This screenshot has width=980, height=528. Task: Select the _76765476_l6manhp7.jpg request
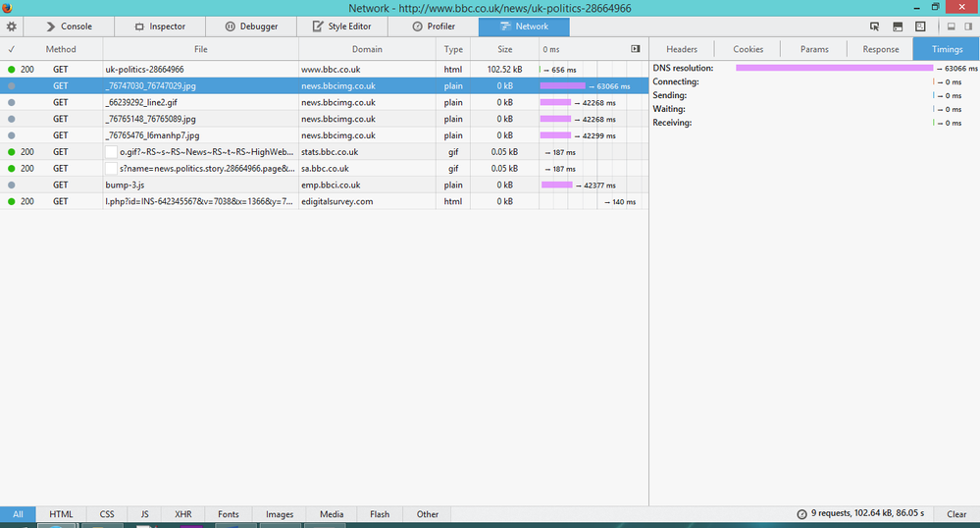pos(324,135)
